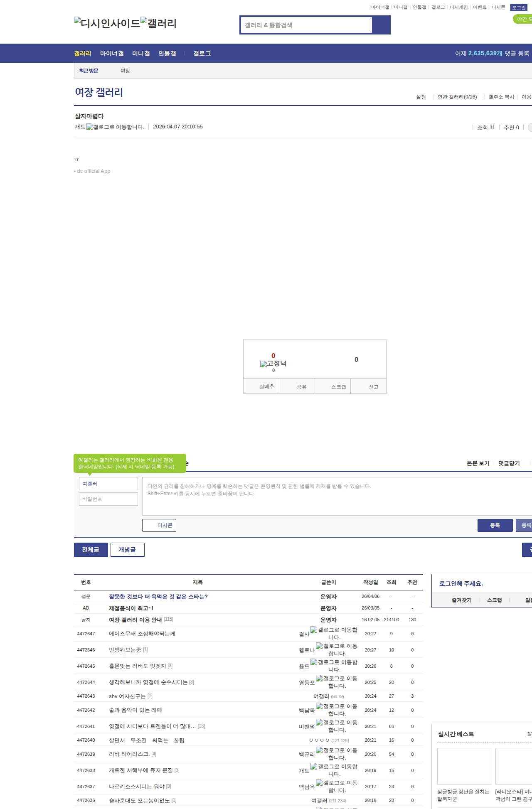Image resolution: width=532 pixels, height=809 pixels.
Task: Open the gallog icon beside 개트 in the post header
Action: pos(115,127)
